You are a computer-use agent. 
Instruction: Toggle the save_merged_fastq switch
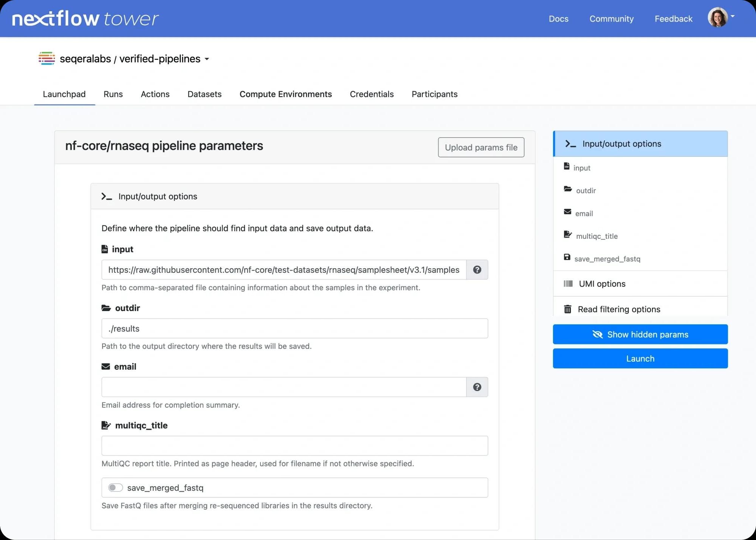click(115, 487)
